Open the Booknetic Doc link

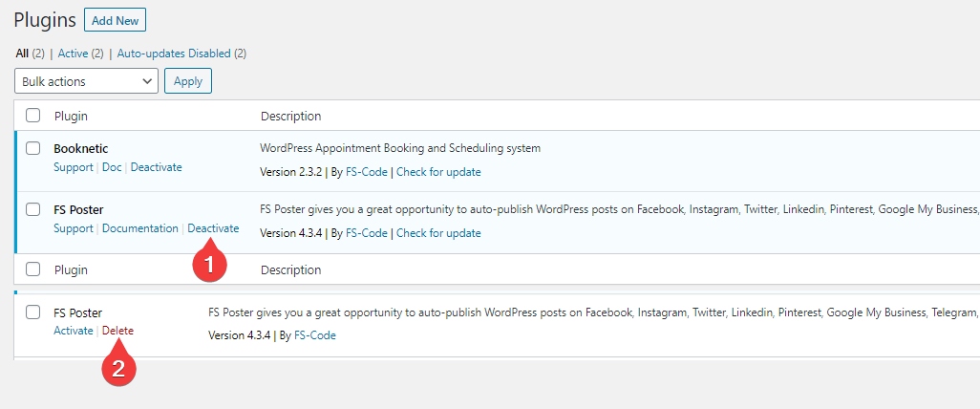coord(112,167)
